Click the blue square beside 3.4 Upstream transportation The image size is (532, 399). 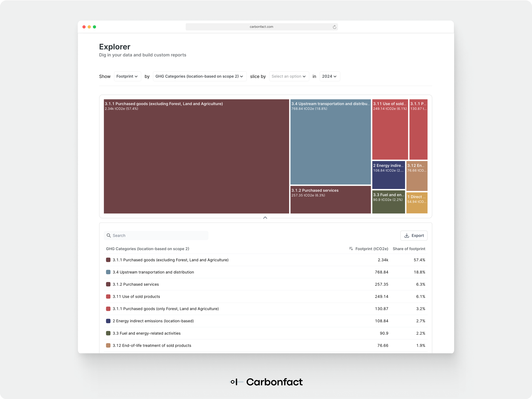[108, 272]
